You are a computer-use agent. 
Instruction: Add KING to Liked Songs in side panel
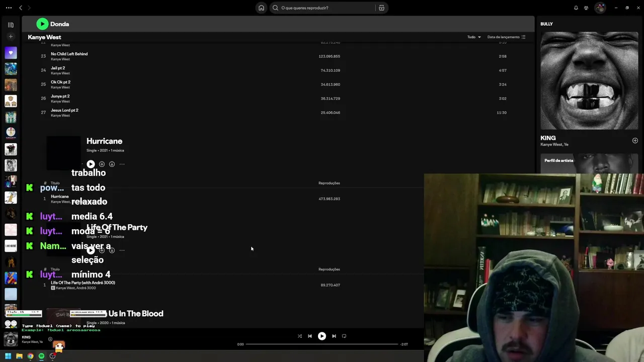pos(635,141)
